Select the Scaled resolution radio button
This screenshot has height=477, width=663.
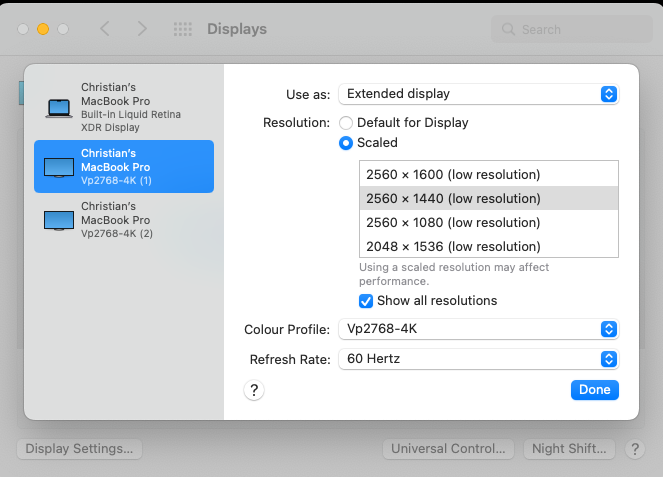pyautogui.click(x=346, y=143)
